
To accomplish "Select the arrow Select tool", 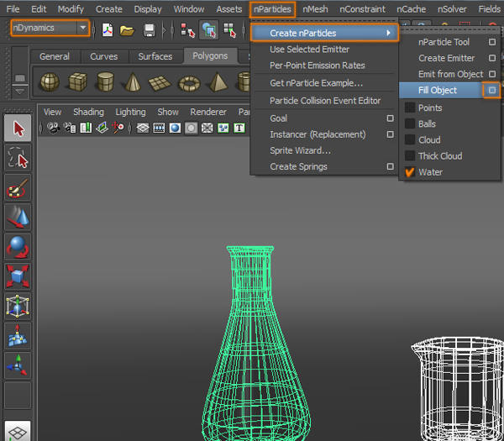I will tap(18, 129).
